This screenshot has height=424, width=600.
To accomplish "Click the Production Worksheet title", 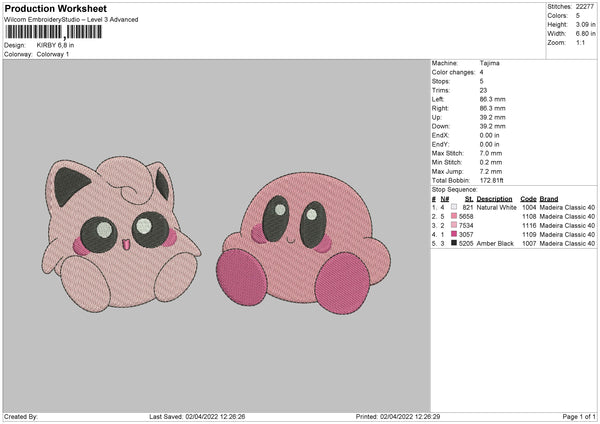I will (54, 8).
